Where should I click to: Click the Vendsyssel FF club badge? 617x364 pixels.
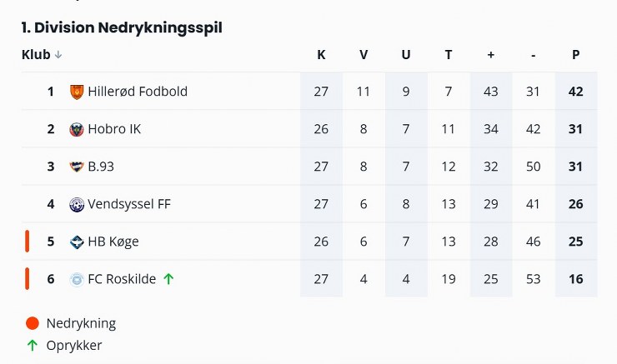click(x=77, y=204)
